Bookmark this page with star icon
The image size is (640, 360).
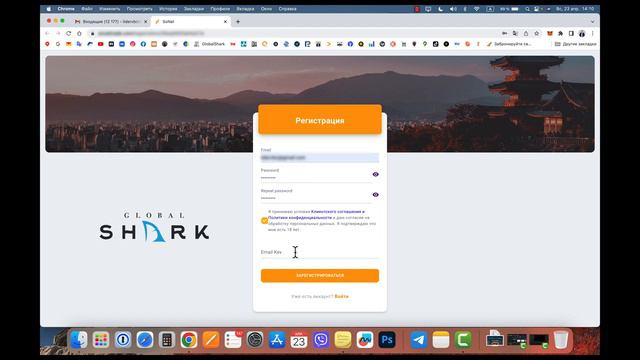(x=537, y=33)
